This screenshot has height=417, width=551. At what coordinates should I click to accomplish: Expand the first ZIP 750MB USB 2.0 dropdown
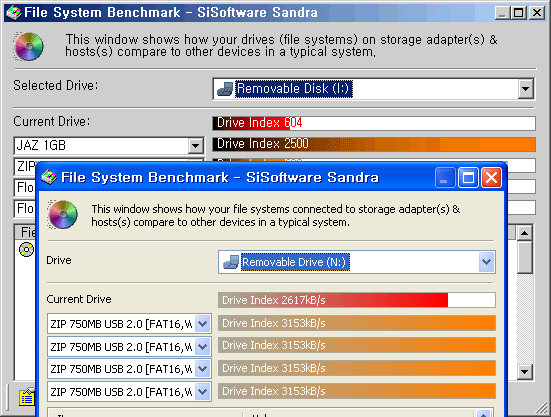click(x=203, y=324)
